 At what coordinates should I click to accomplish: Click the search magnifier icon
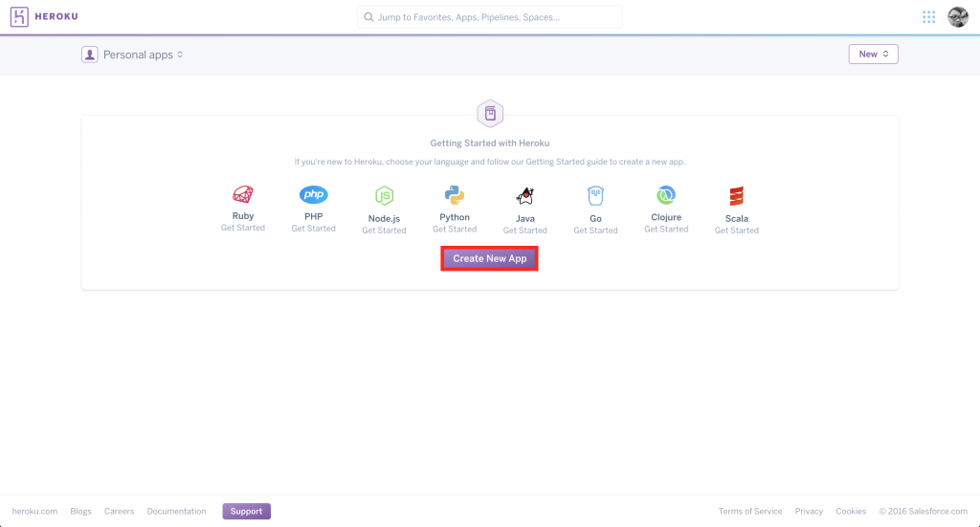(x=368, y=17)
